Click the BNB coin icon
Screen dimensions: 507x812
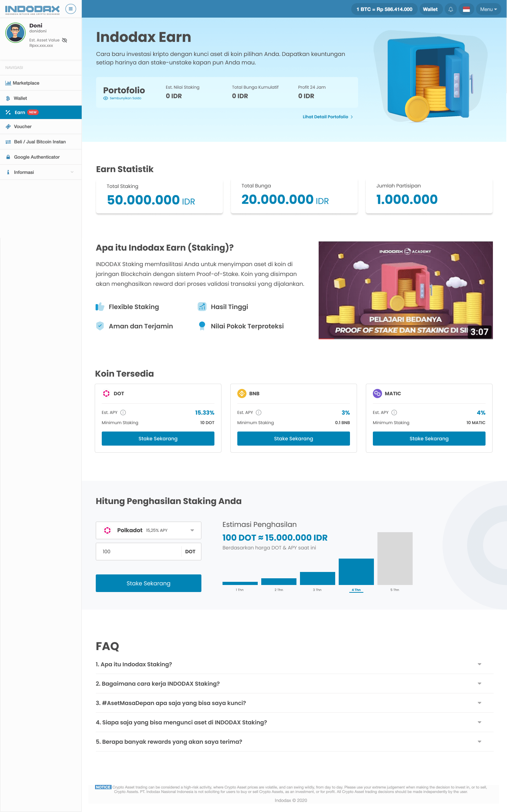coord(242,394)
